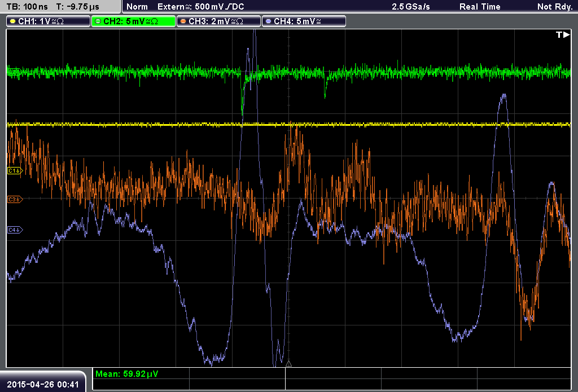
Task: Click the white dot on the CH2 tab
Action: tap(98, 21)
